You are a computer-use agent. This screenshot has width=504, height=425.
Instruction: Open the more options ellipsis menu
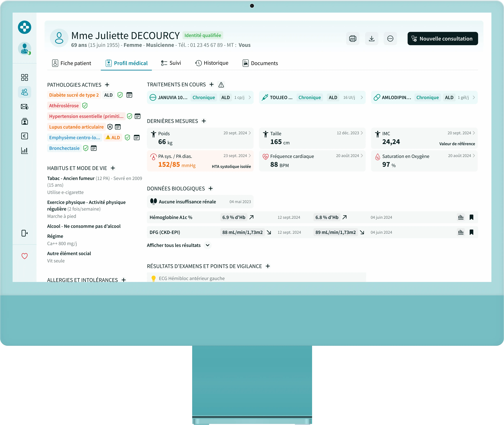pyautogui.click(x=390, y=39)
